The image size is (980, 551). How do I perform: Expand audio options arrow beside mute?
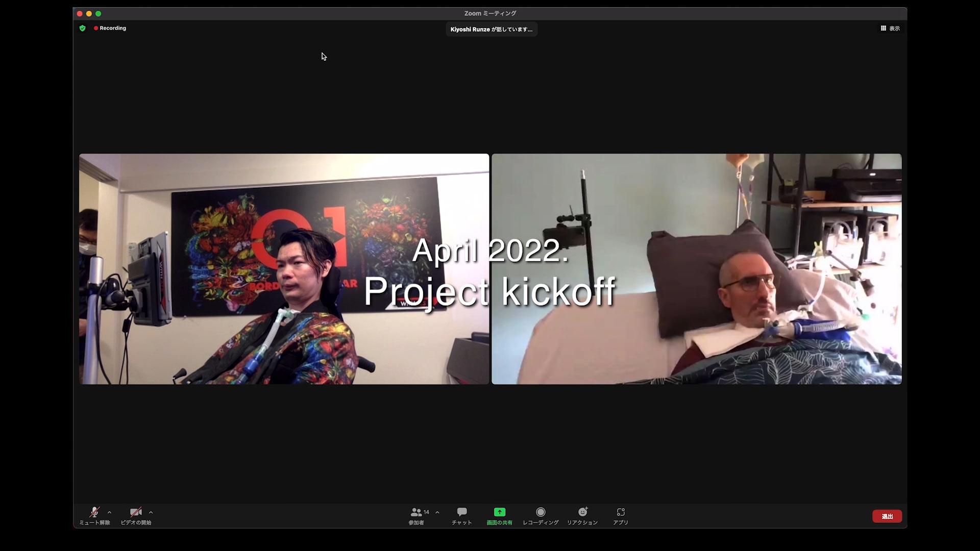tap(109, 512)
